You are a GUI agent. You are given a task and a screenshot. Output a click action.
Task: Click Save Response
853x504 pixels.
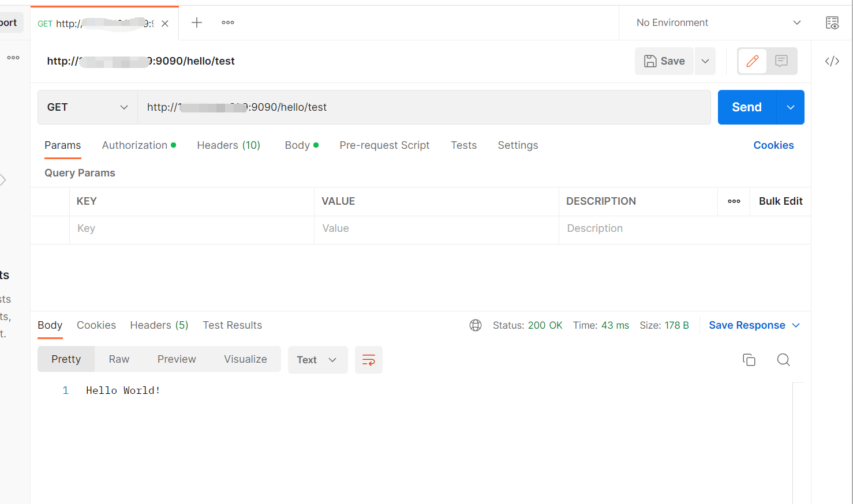pos(747,325)
